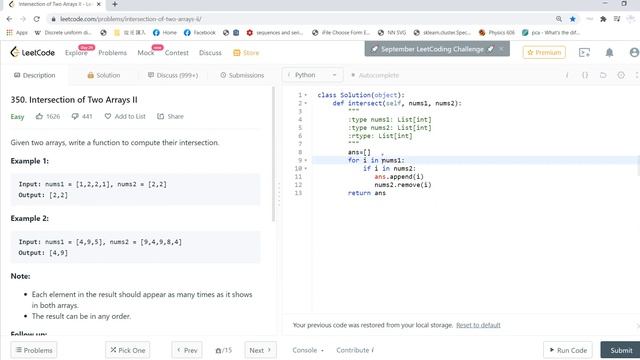Open the Store link

246,53
